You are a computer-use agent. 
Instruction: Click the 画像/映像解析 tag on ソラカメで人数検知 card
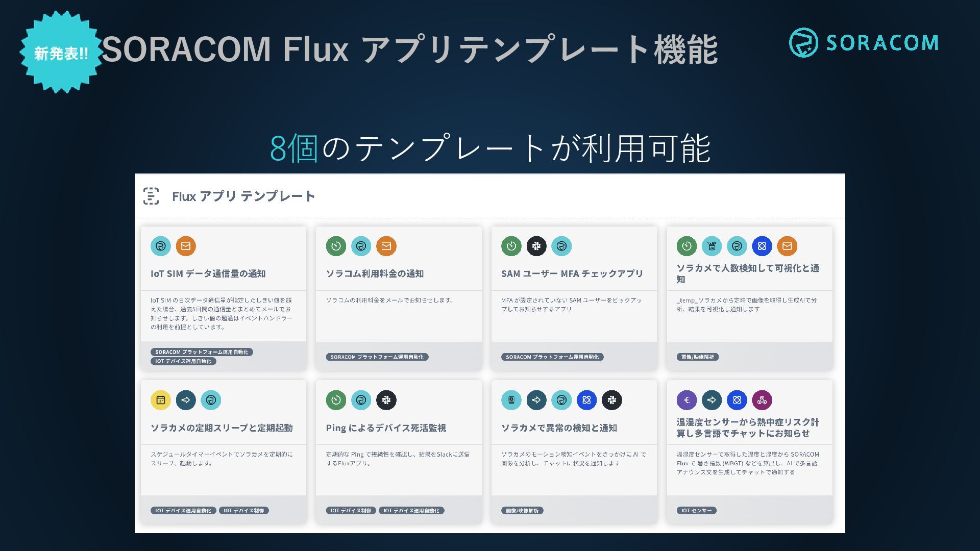click(697, 357)
